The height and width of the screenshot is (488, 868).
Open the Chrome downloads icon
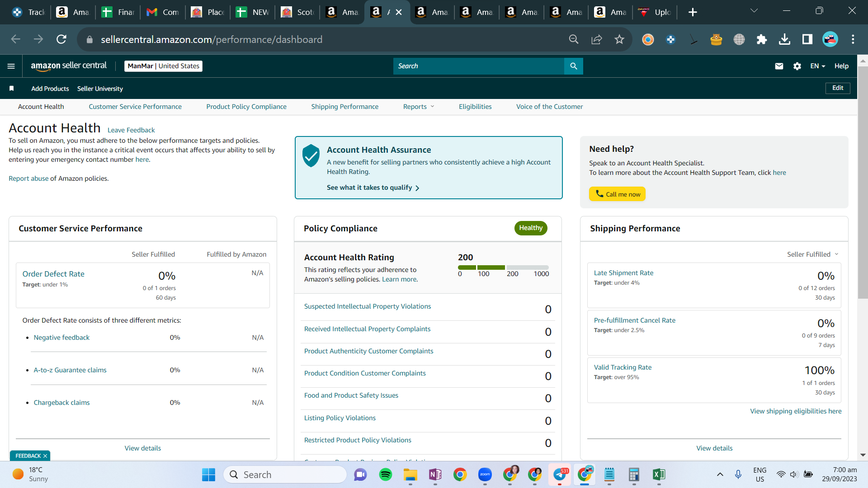pyautogui.click(x=785, y=39)
